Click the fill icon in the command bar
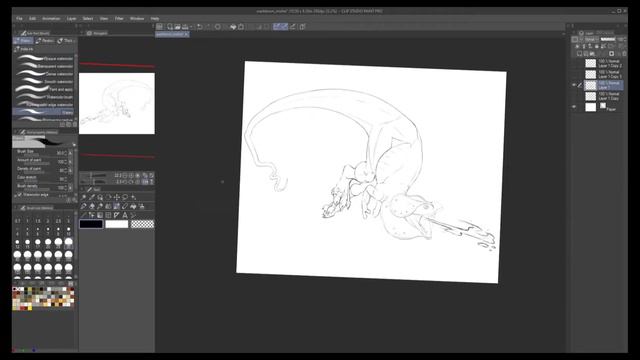 (x=233, y=27)
